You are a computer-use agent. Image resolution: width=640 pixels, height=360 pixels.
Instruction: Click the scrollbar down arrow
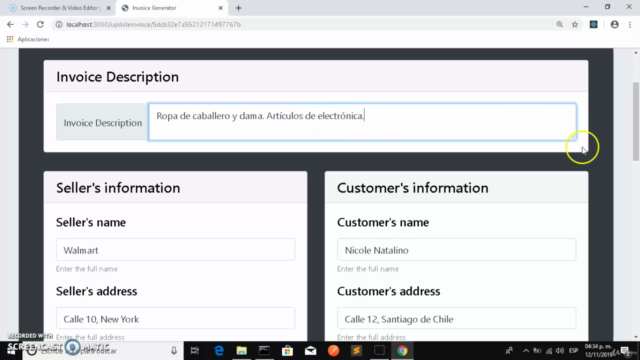point(636,337)
